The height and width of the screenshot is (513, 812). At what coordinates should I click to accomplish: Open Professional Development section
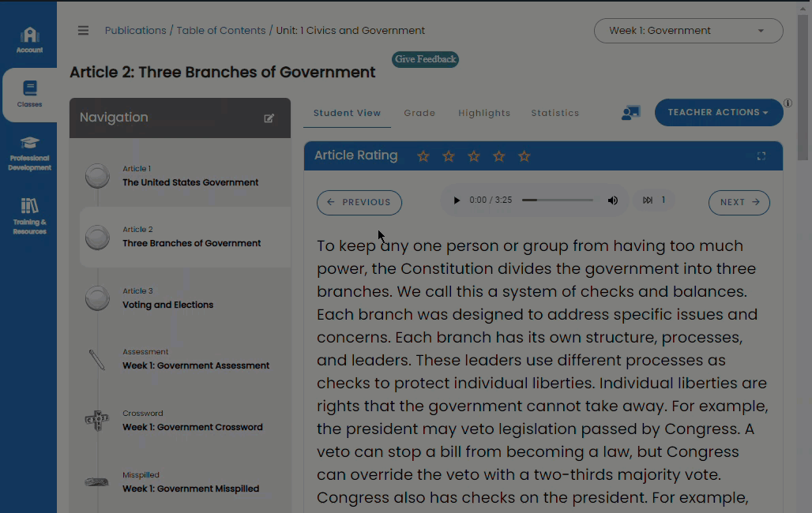[x=29, y=153]
